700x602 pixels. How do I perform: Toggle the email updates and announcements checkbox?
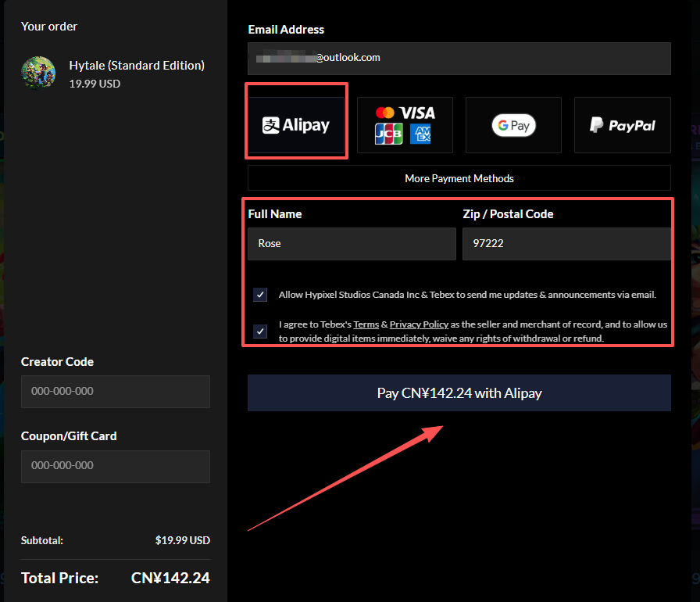point(260,295)
